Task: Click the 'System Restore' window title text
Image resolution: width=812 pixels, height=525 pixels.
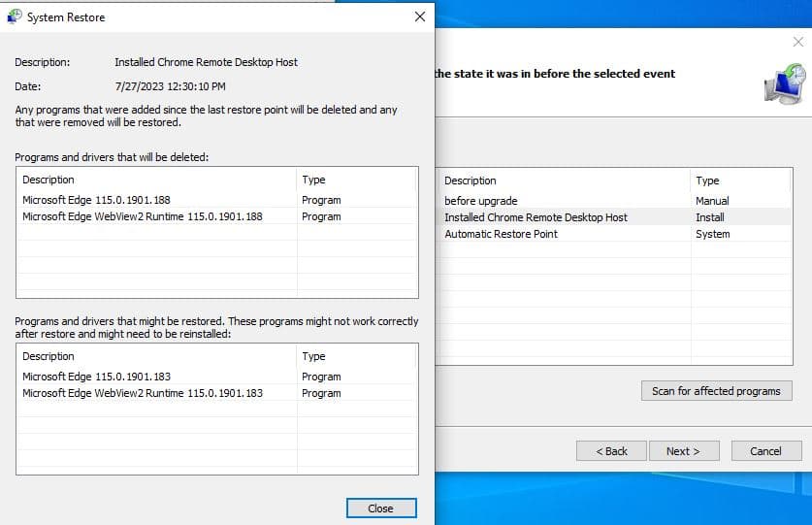Action: coord(66,17)
